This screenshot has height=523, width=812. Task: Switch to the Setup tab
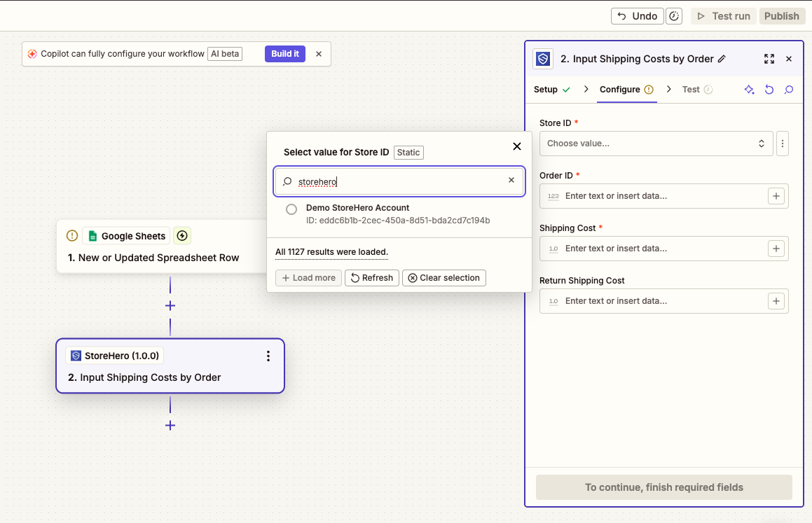pos(546,90)
